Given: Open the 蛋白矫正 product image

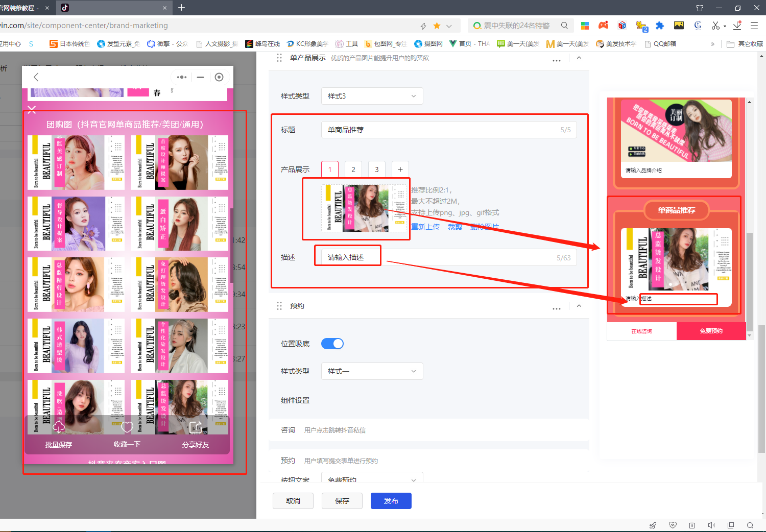Looking at the screenshot, I should tap(180, 224).
